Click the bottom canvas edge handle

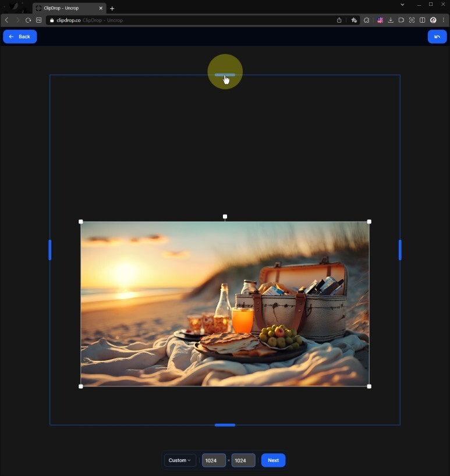[225, 425]
